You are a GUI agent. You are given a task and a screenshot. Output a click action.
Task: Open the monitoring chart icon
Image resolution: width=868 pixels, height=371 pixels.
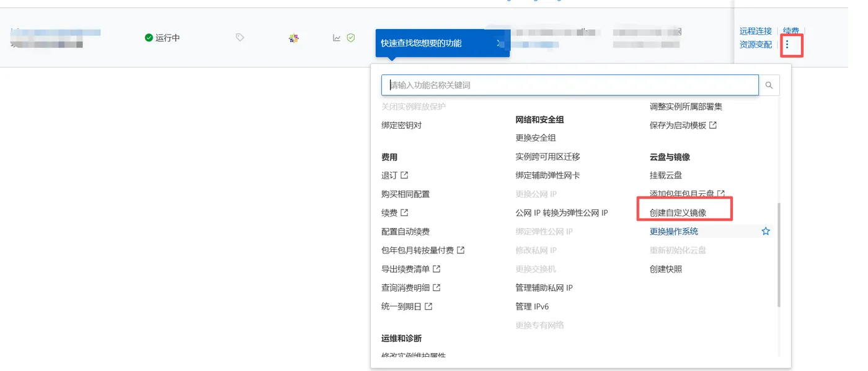coord(337,38)
